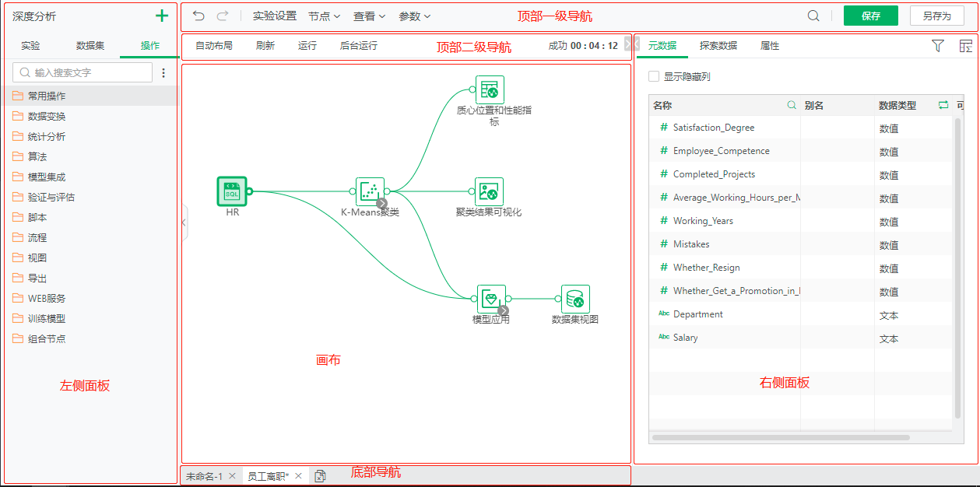
Task: Click the green plus add icon
Action: (162, 16)
